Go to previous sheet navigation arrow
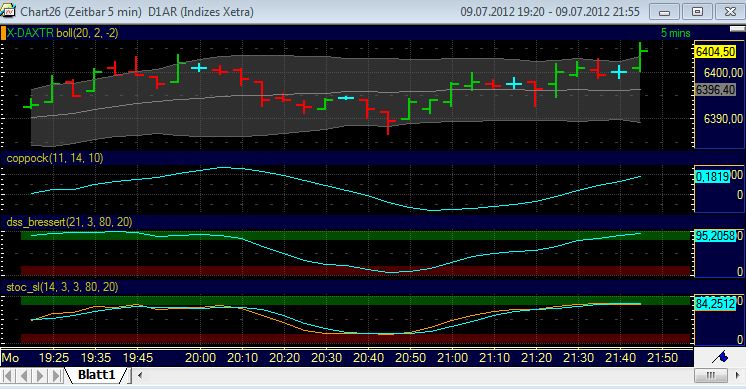Viewport: 746px width, 389px height. (24, 376)
